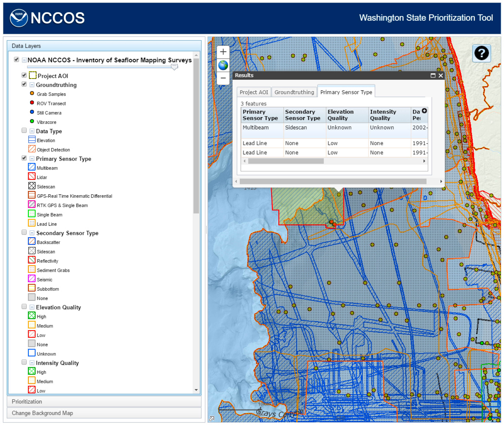Screen dimensions: 504x427
Task: Uncheck the Groundtruthing layer checkbox
Action: [x=24, y=84]
